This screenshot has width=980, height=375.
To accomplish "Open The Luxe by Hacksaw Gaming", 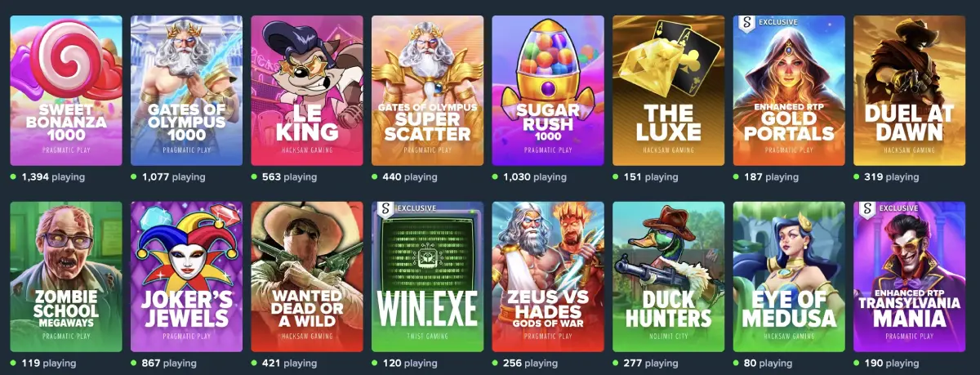I will tap(669, 91).
